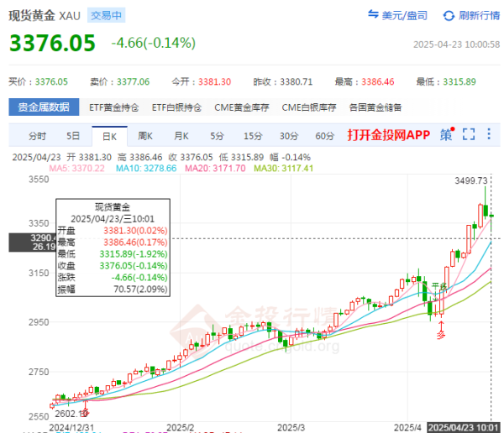Open CME白银库存 data link
Screen dimensions: 504x433
pos(310,107)
